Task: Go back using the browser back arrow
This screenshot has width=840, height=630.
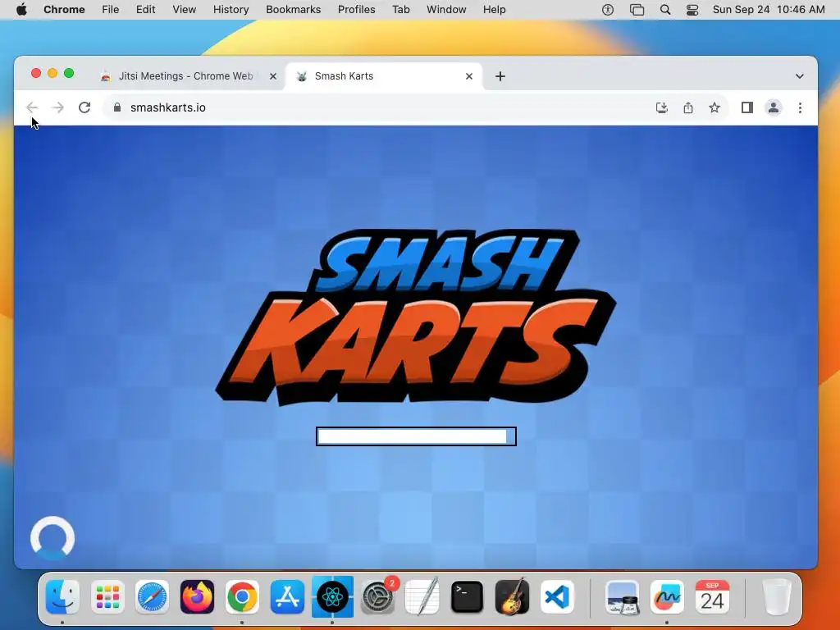Action: coord(32,107)
